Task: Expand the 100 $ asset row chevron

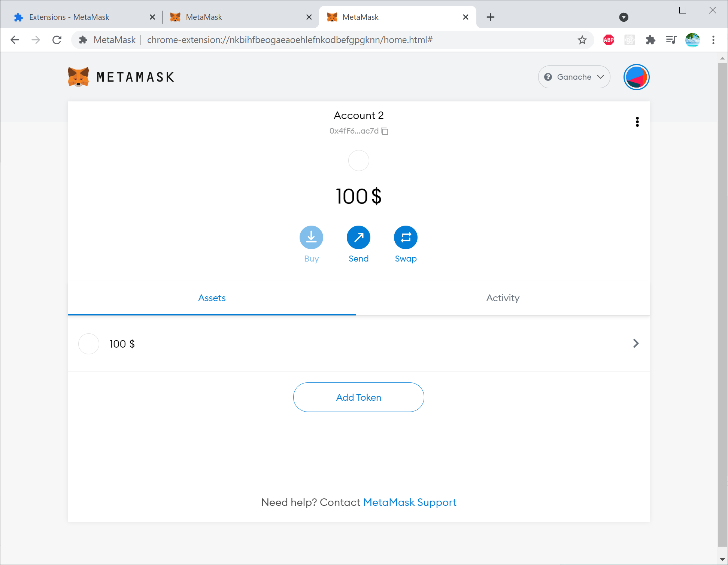Action: [x=636, y=343]
